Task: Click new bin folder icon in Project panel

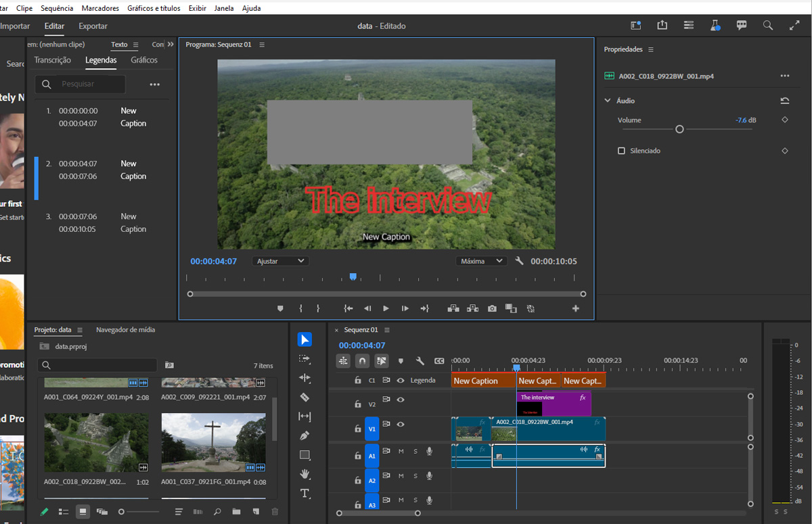Action: 236,512
